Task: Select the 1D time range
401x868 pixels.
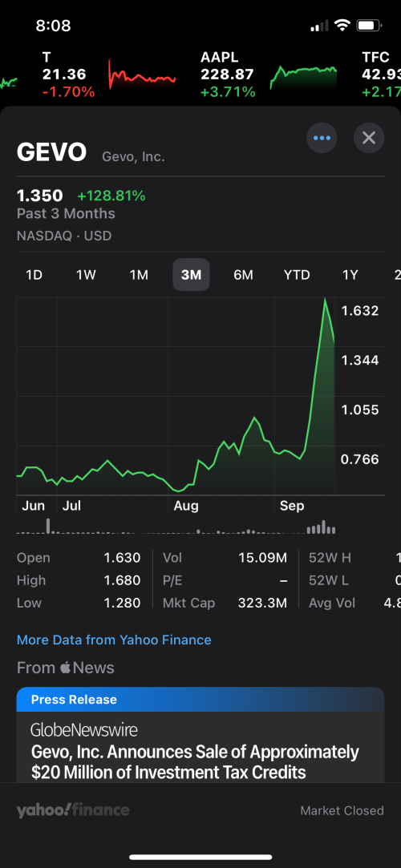Action: click(34, 275)
